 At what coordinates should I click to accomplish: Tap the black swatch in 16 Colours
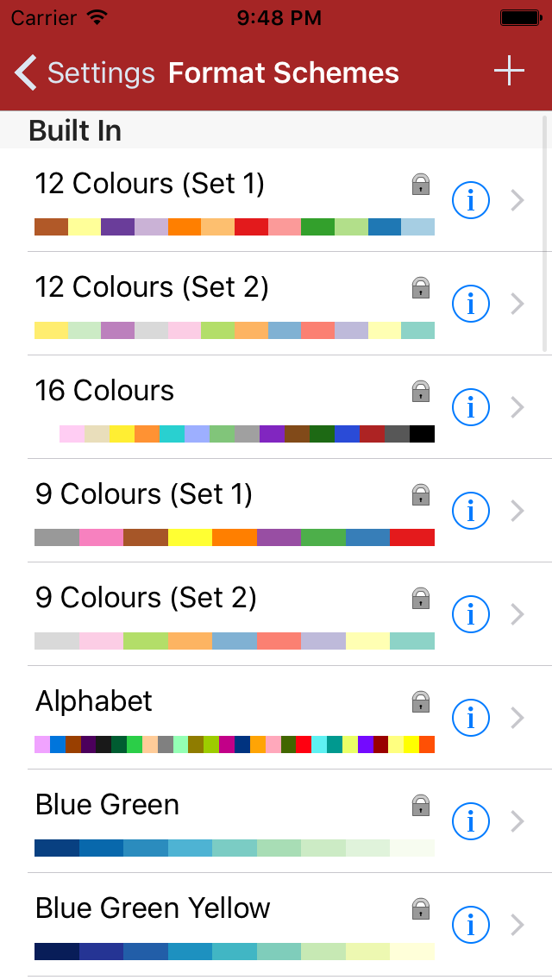click(422, 433)
